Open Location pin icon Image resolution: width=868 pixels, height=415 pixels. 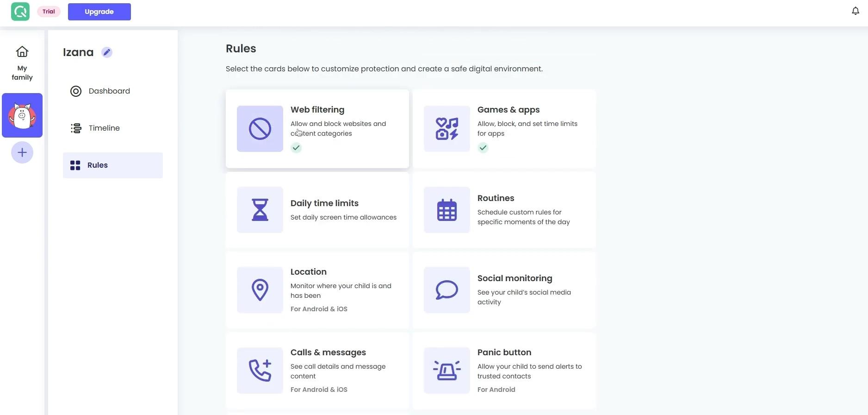pos(260,290)
